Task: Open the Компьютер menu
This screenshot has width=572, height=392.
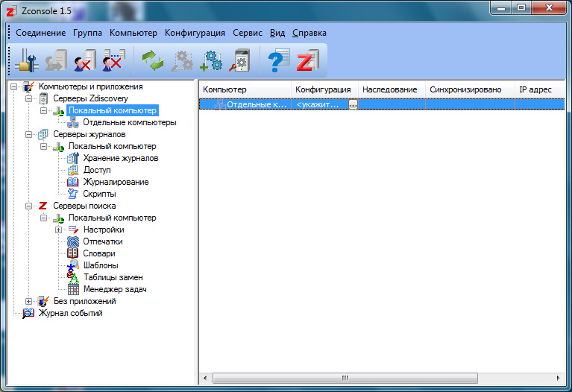Action: pyautogui.click(x=133, y=33)
